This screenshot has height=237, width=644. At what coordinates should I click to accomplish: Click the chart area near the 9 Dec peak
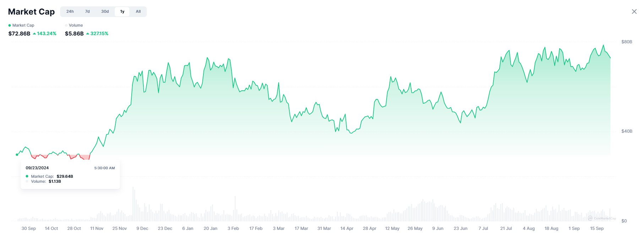pyautogui.click(x=142, y=73)
